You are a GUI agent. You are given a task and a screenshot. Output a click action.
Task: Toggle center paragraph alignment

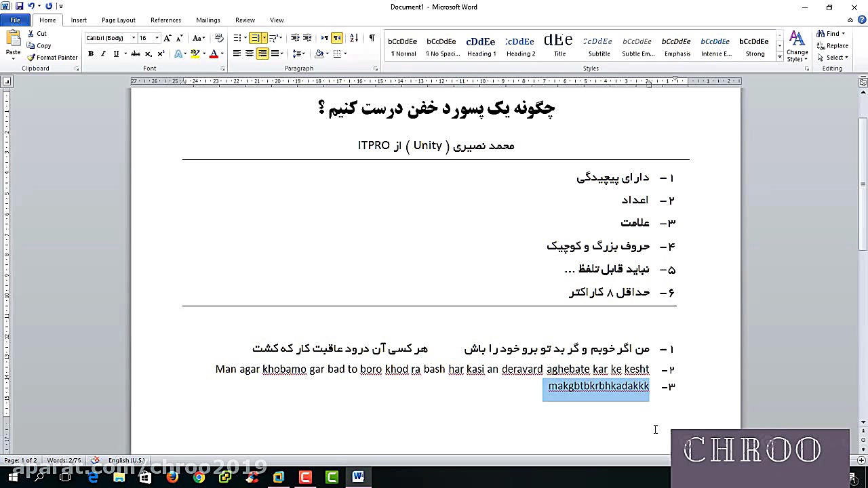pyautogui.click(x=250, y=54)
